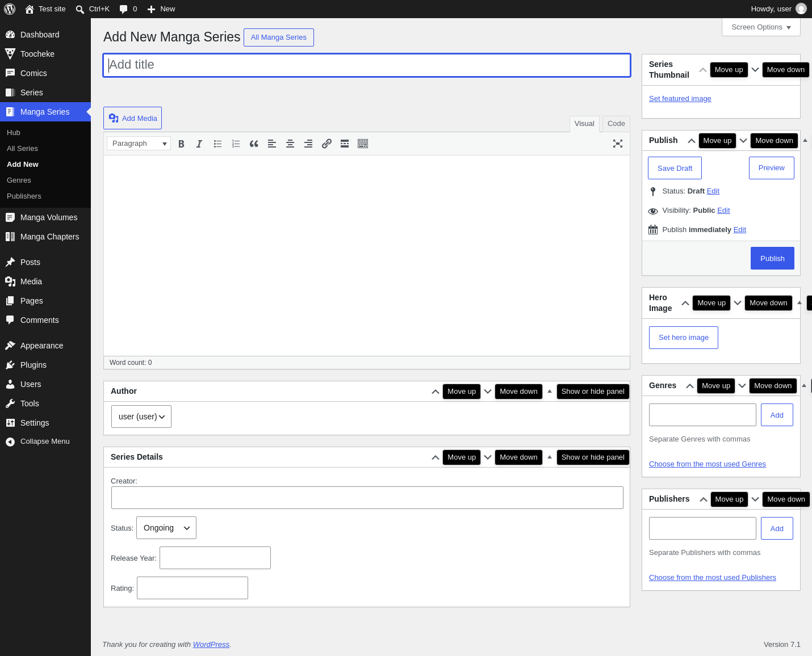Open the Comics menu
812x656 pixels.
point(45,73)
